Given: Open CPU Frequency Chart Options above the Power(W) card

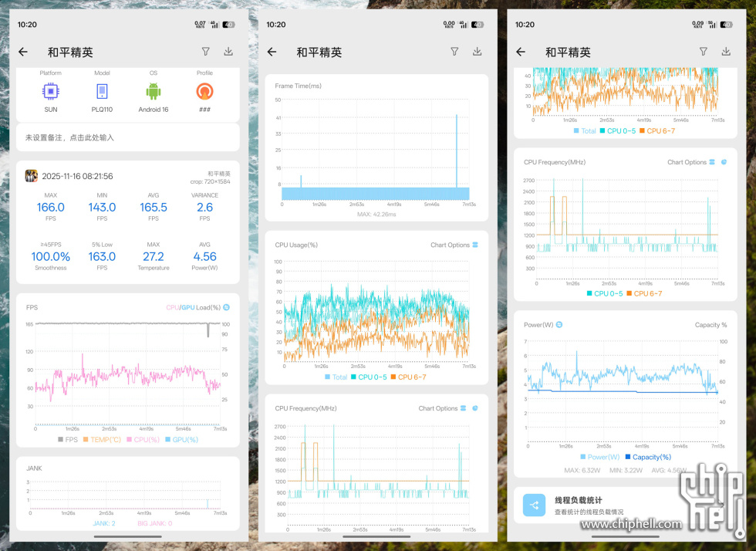Looking at the screenshot, I should tap(691, 162).
